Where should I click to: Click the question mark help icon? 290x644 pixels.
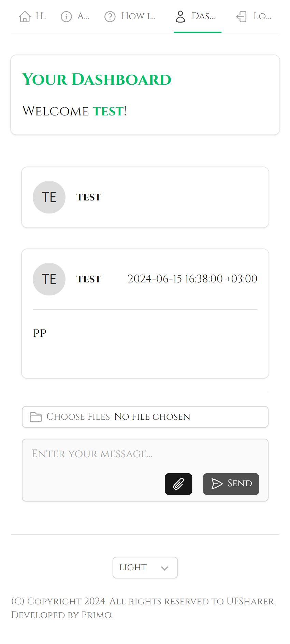click(x=110, y=16)
